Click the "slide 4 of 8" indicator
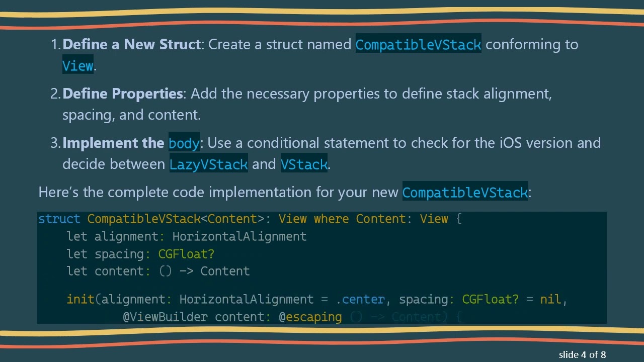The width and height of the screenshot is (644, 362). [x=582, y=354]
